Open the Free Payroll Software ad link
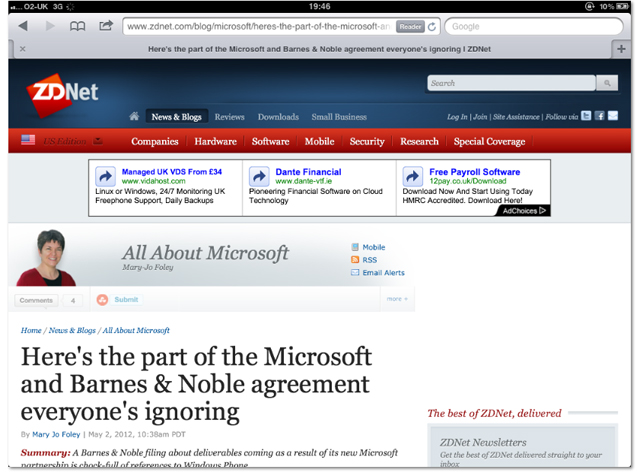This screenshot has height=473, width=640. (x=474, y=172)
